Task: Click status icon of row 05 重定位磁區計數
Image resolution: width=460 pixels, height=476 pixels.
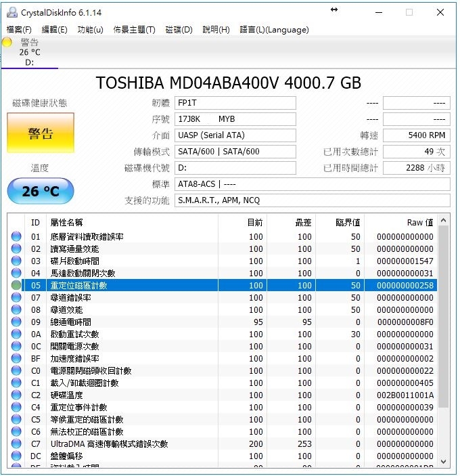Action: [x=16, y=285]
